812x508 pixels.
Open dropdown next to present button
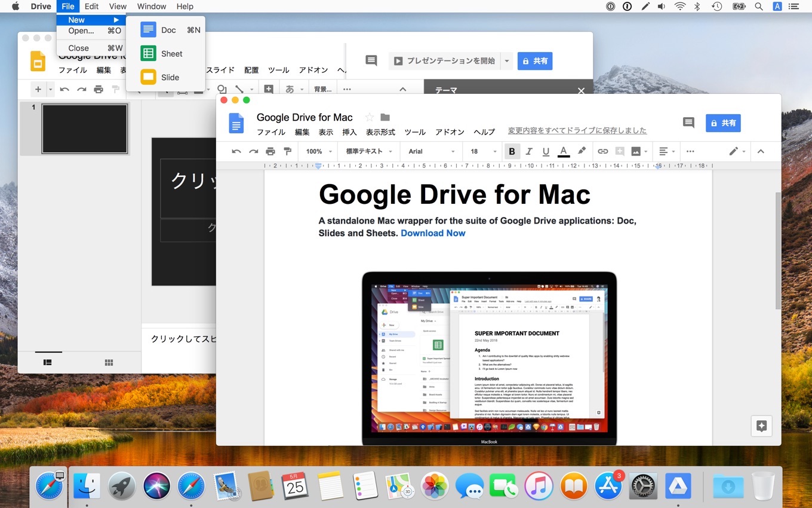[507, 61]
